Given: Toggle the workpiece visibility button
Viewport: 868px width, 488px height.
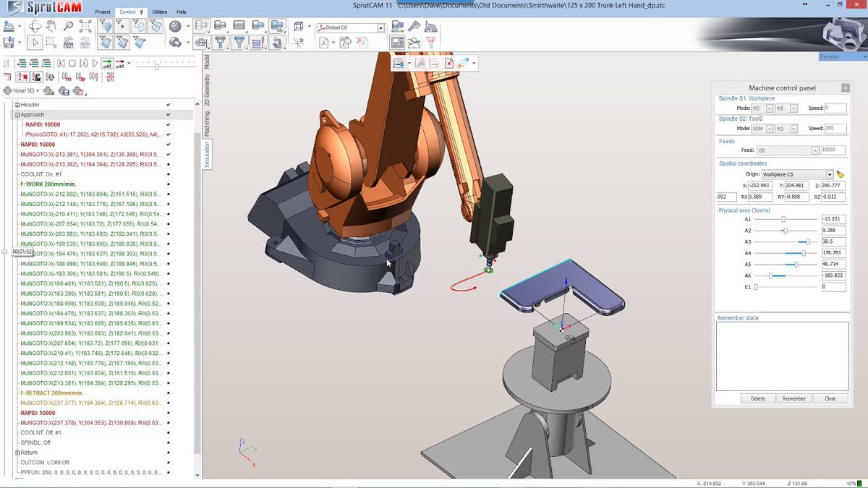Looking at the screenshot, I should [239, 27].
